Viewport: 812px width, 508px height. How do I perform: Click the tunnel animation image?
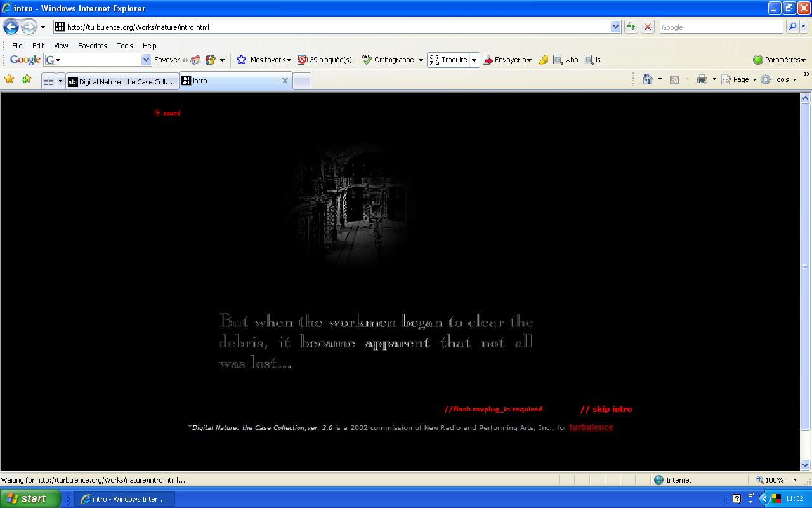(x=353, y=206)
